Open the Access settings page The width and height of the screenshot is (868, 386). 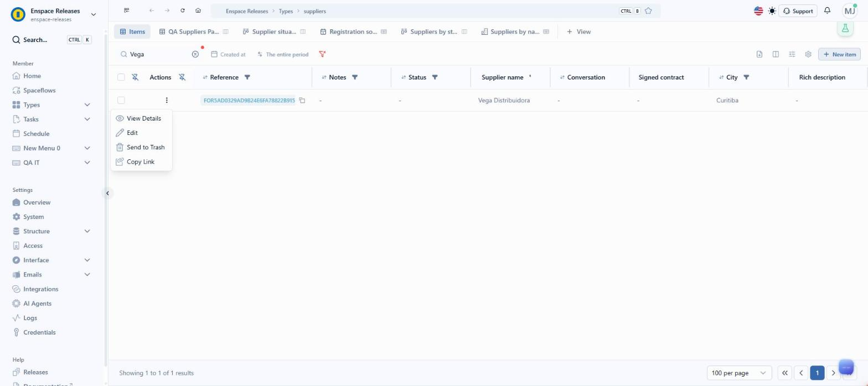pyautogui.click(x=33, y=246)
